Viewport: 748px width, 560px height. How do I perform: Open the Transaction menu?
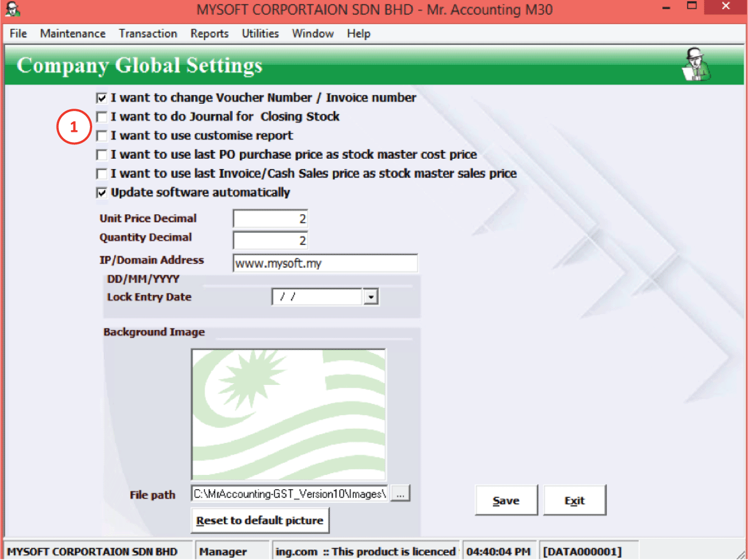148,33
